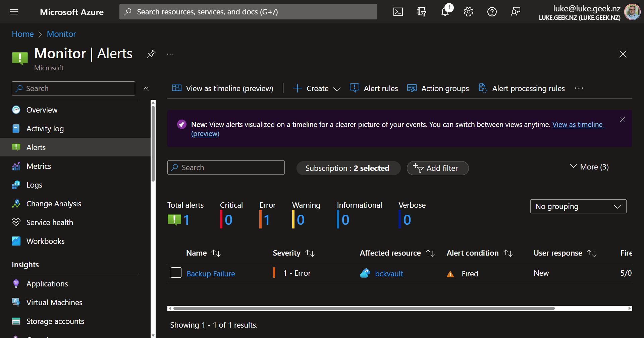The height and width of the screenshot is (338, 644).
Task: Click the user account avatar
Action: point(632,12)
